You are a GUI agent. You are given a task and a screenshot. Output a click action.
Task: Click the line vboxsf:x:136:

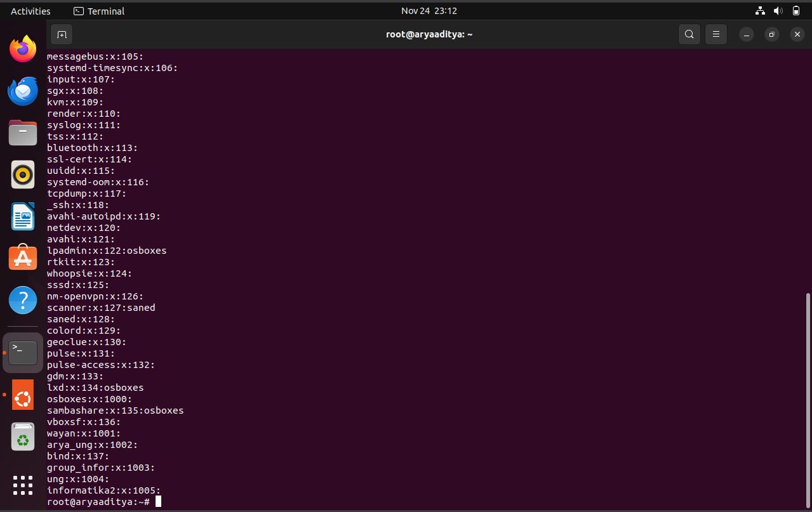tap(84, 422)
